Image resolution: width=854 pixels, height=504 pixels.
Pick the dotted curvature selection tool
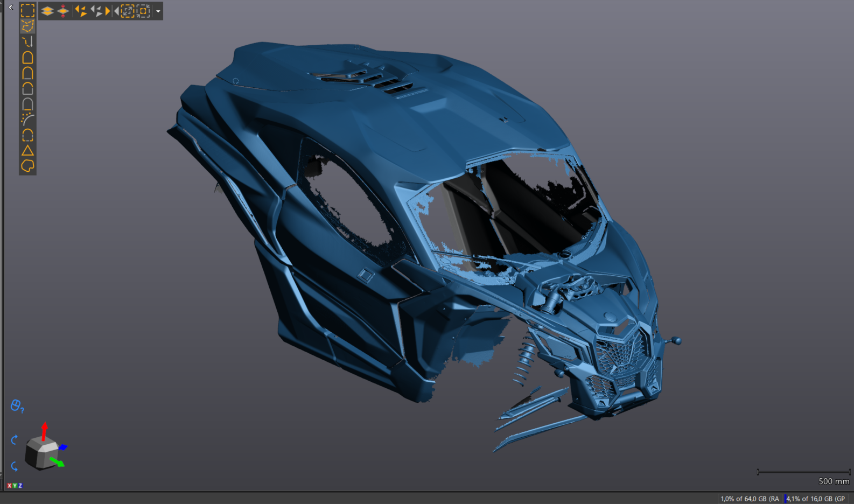(27, 119)
